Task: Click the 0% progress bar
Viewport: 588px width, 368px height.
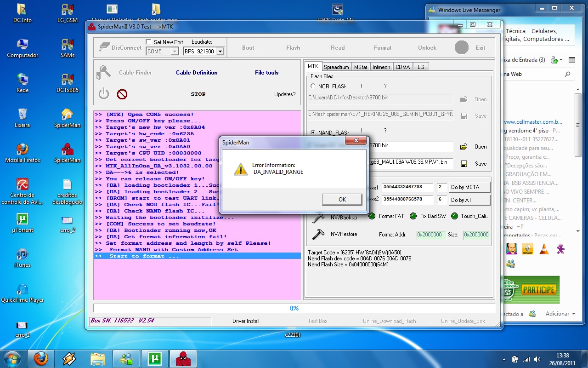Action: click(x=295, y=308)
